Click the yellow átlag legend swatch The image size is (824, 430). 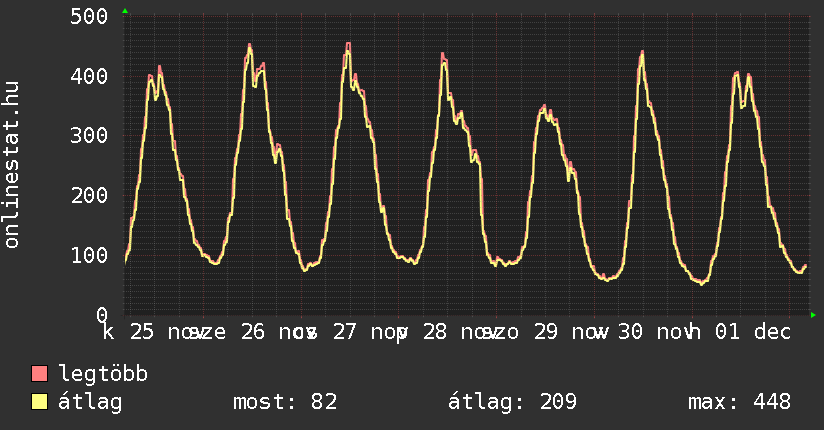click(40, 402)
